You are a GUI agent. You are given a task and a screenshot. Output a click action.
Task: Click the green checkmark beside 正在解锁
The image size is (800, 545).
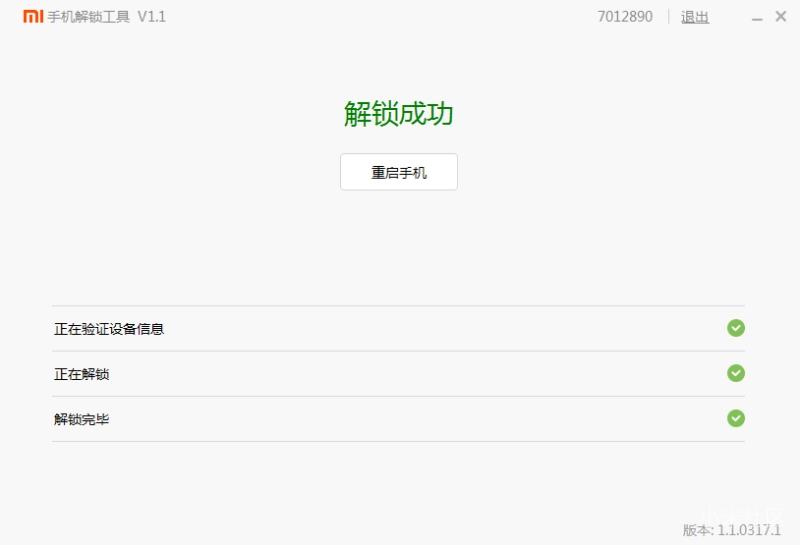(736, 373)
